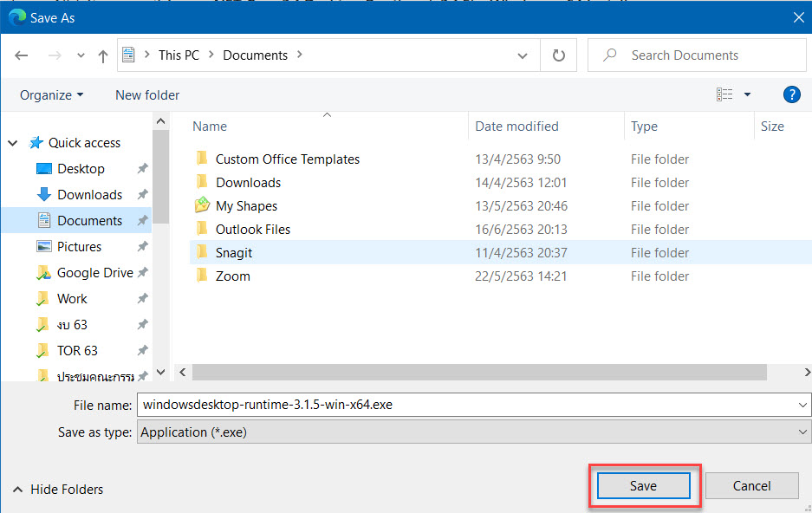Refresh the Documents folder view
The image size is (812, 513).
point(559,55)
